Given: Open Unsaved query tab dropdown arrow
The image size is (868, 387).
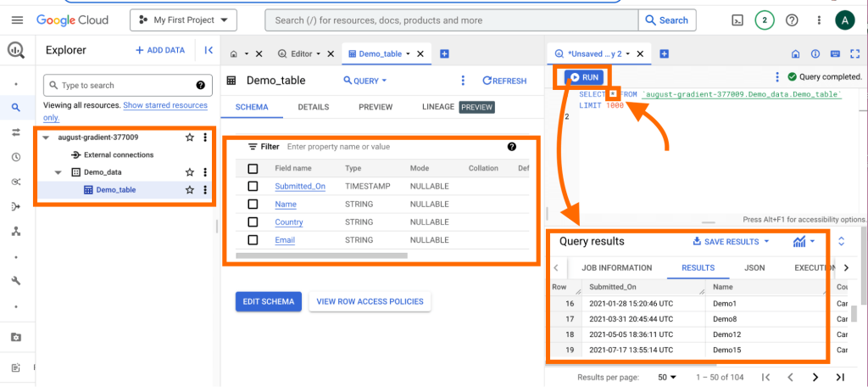Looking at the screenshot, I should point(628,53).
